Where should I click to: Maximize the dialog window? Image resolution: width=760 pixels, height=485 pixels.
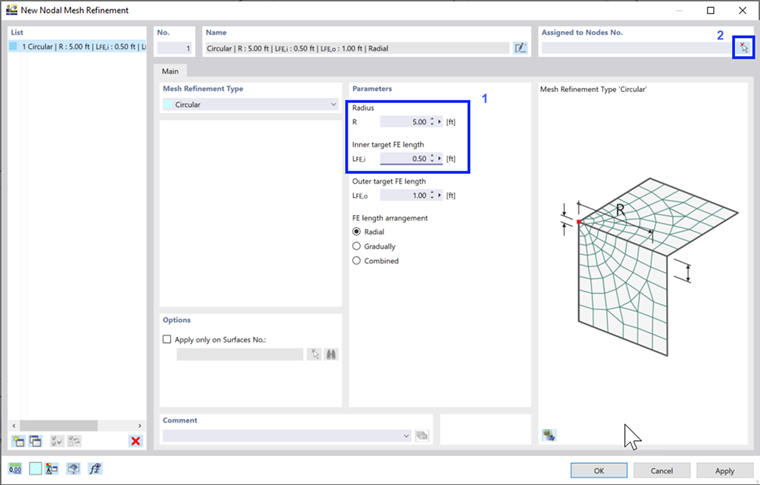(x=711, y=10)
